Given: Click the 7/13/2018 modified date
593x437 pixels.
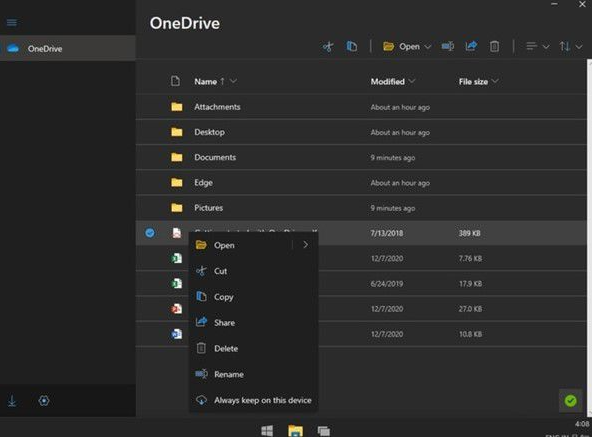Looking at the screenshot, I should coord(387,233).
